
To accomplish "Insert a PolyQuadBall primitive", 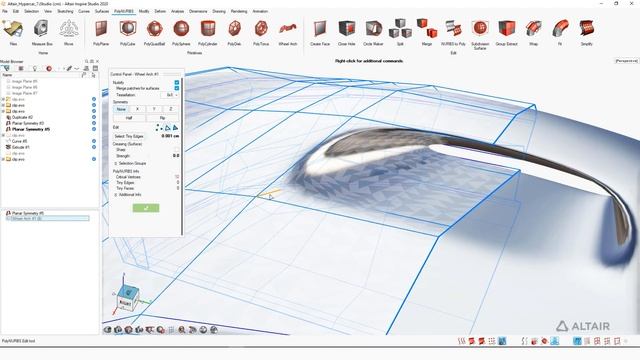I will point(154,33).
